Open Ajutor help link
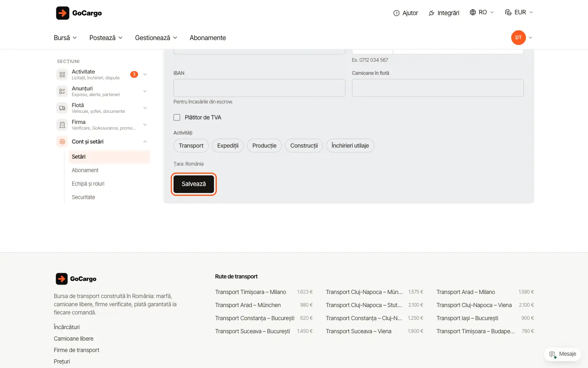 (x=405, y=13)
